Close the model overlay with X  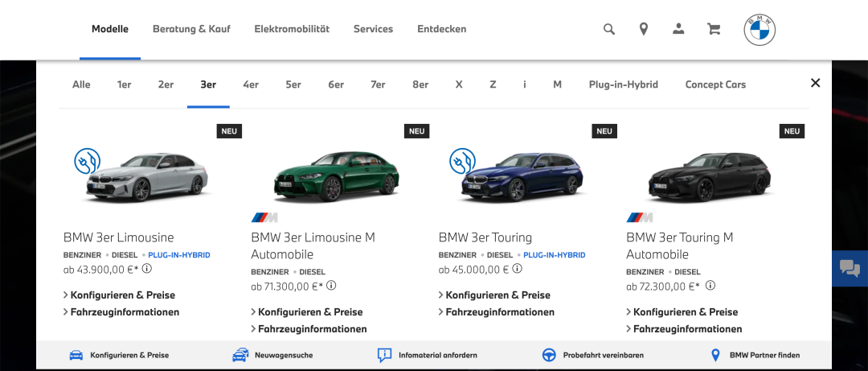click(815, 83)
